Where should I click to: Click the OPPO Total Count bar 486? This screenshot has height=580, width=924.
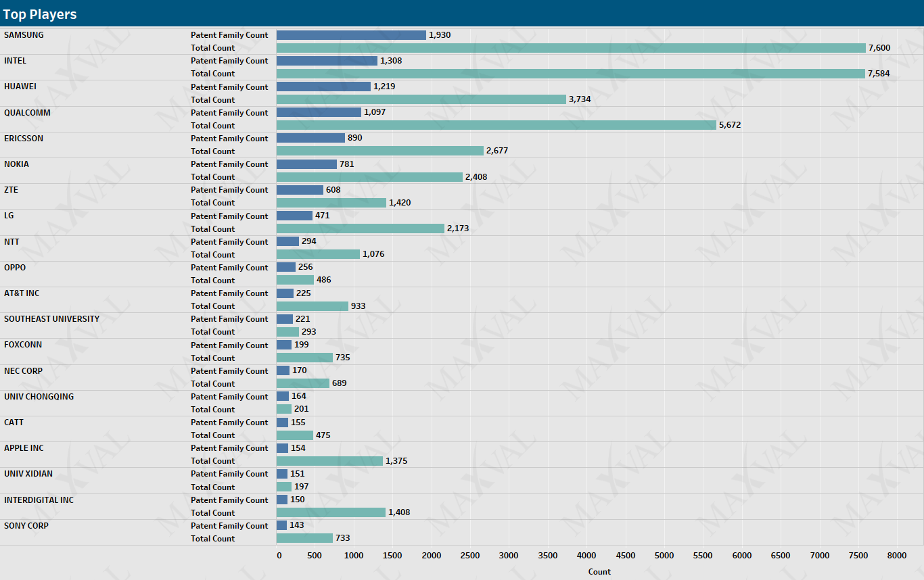295,280
